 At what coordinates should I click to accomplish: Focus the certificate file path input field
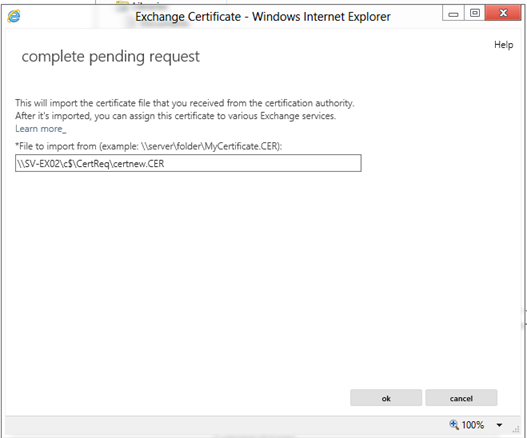(188, 163)
